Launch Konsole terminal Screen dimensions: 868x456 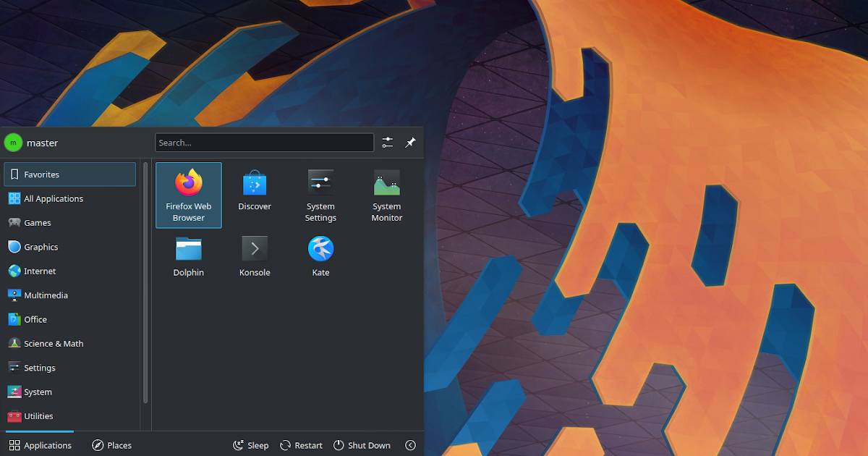(x=255, y=257)
